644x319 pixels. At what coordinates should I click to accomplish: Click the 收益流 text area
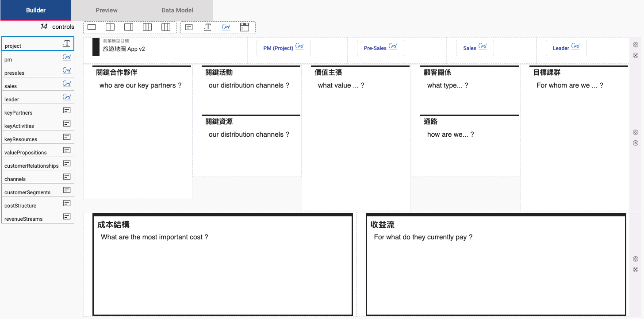tap(496, 265)
